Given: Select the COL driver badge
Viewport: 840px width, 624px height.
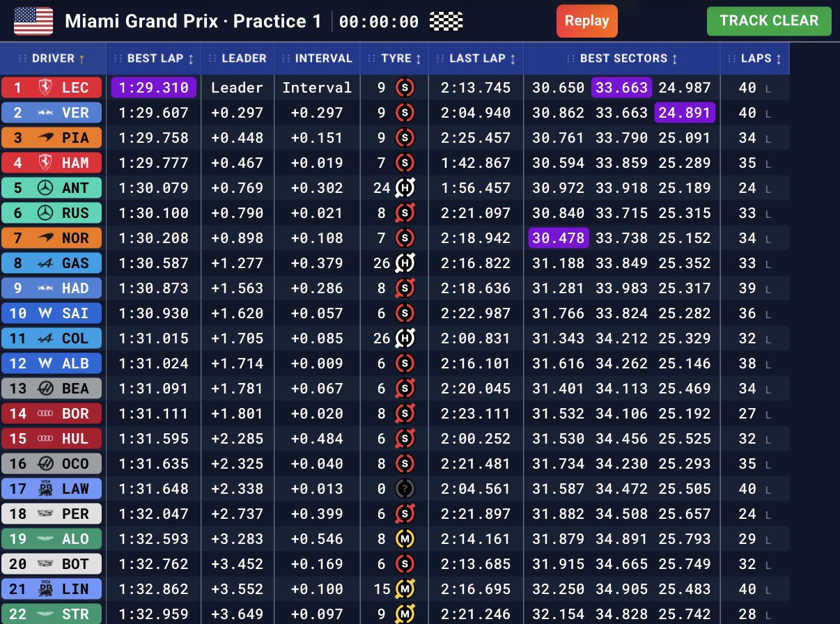Looking at the screenshot, I should (x=52, y=338).
